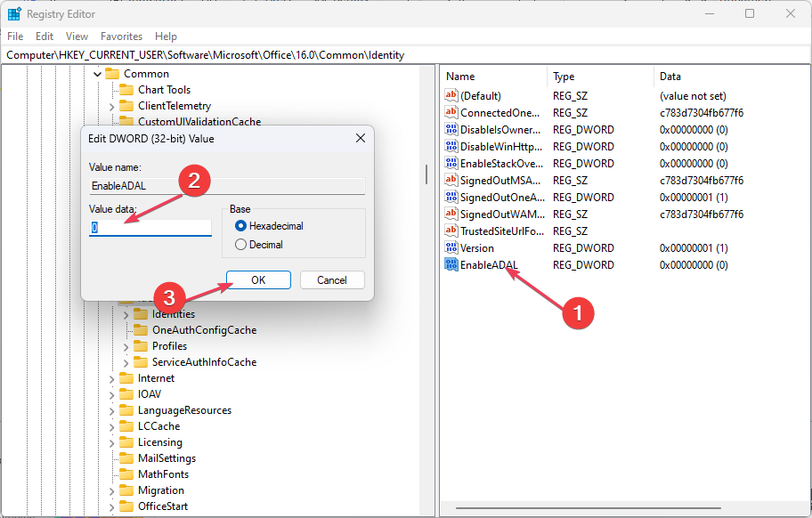Click the OneAuthConfigCache folder icon
Screen dimensions: 812x518
click(x=141, y=329)
